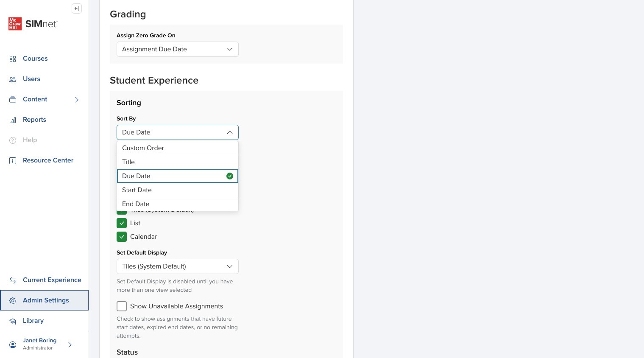Image resolution: width=644 pixels, height=358 pixels.
Task: Click the Admin Settings gear icon
Action: 13,301
